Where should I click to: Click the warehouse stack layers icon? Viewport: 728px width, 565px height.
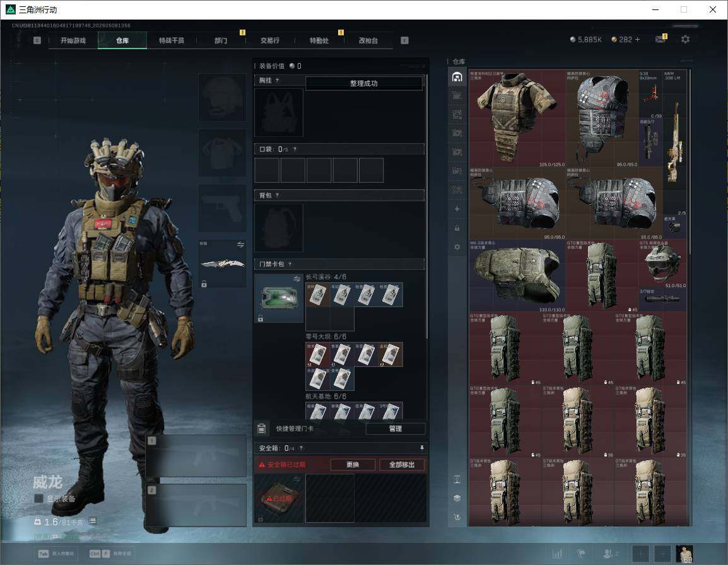(457, 498)
